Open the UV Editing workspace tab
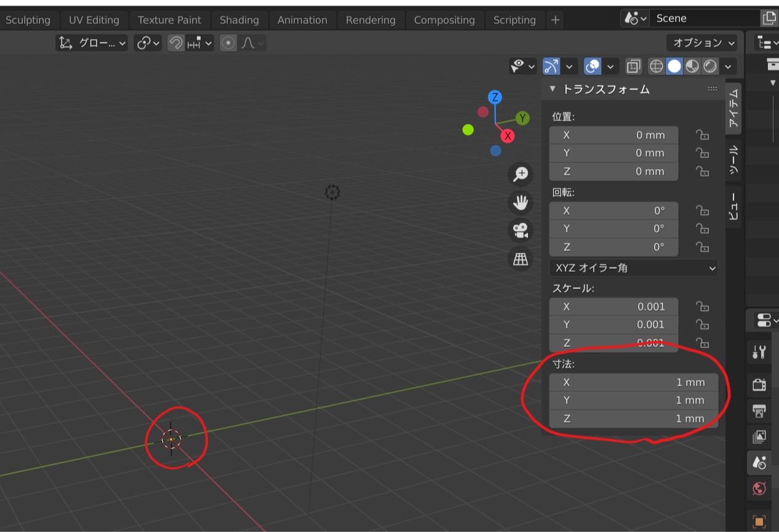The width and height of the screenshot is (779, 532). click(94, 20)
